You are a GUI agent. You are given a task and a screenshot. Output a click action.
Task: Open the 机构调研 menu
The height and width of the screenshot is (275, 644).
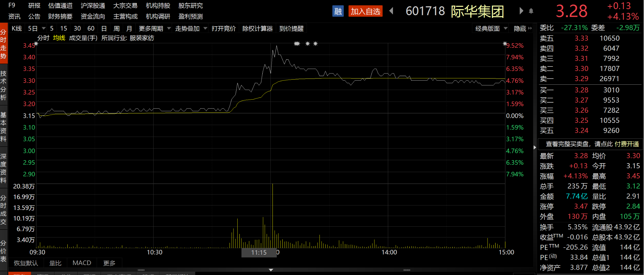[x=158, y=16]
